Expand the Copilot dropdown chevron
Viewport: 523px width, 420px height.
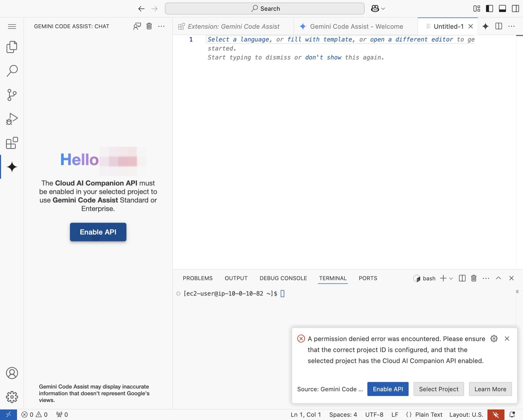click(383, 9)
